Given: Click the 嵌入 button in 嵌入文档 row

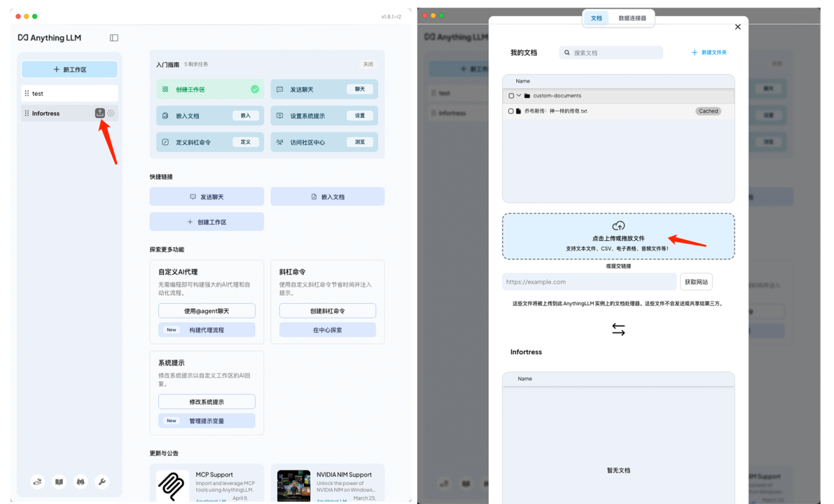Looking at the screenshot, I should [x=245, y=115].
